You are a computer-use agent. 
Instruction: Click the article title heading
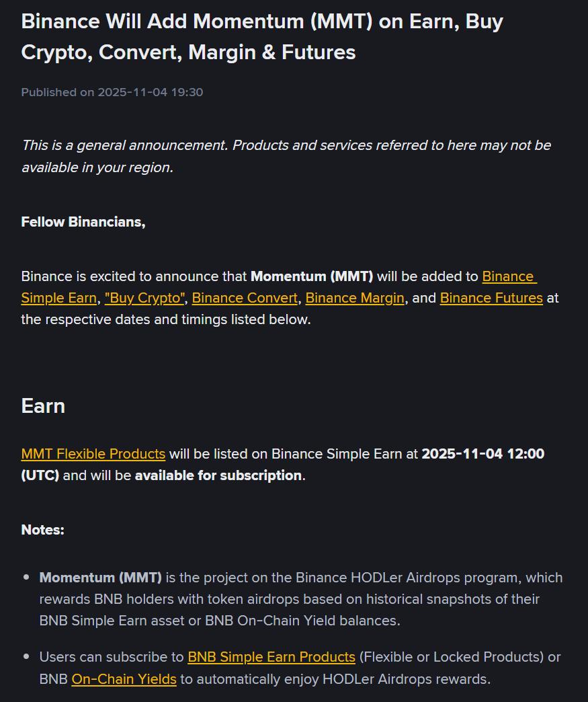(262, 36)
